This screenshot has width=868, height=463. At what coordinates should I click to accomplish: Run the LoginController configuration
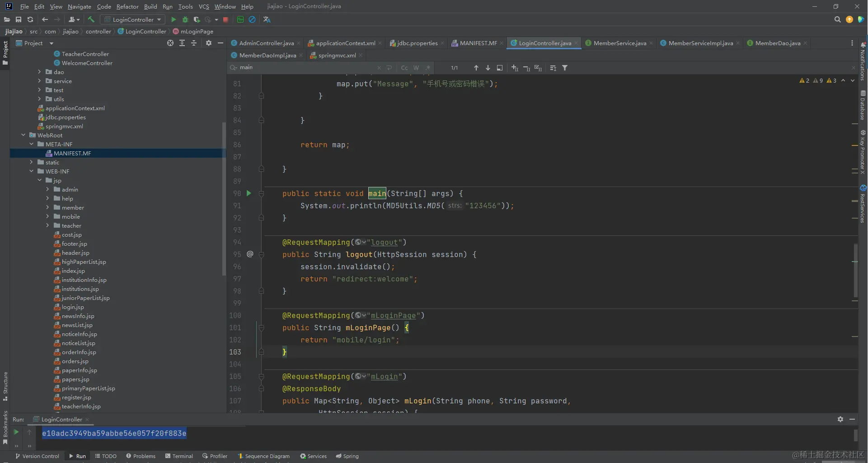174,19
